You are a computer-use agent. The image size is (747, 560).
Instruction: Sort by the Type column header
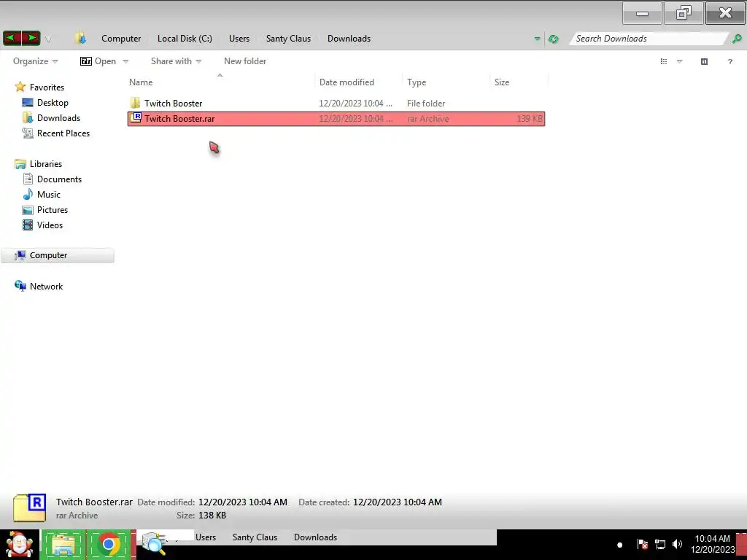pyautogui.click(x=446, y=82)
